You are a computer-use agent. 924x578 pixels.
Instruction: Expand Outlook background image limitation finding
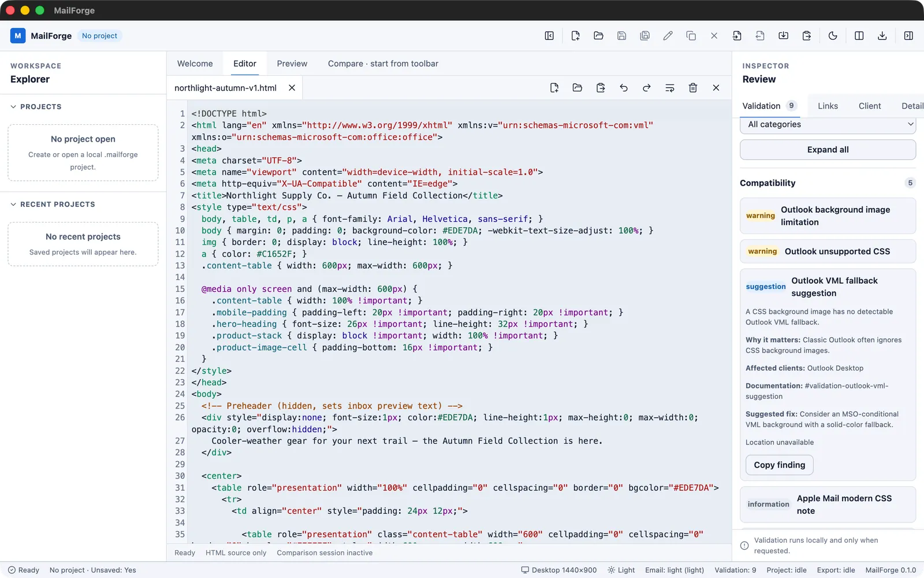(828, 216)
